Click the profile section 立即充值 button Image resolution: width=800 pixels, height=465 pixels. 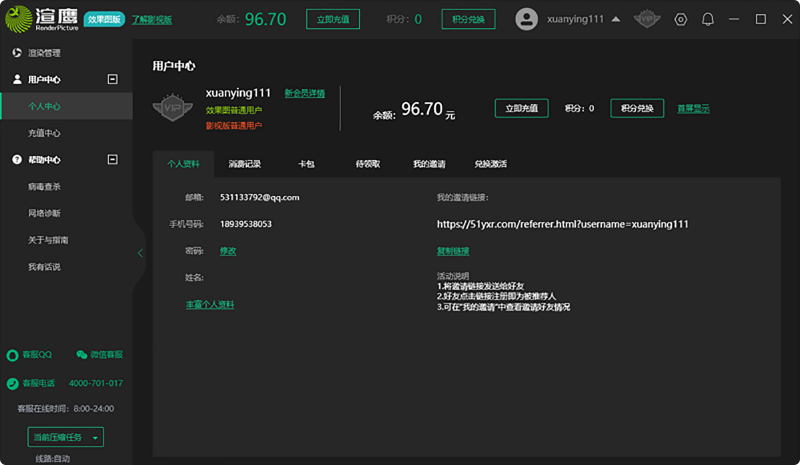tap(521, 108)
